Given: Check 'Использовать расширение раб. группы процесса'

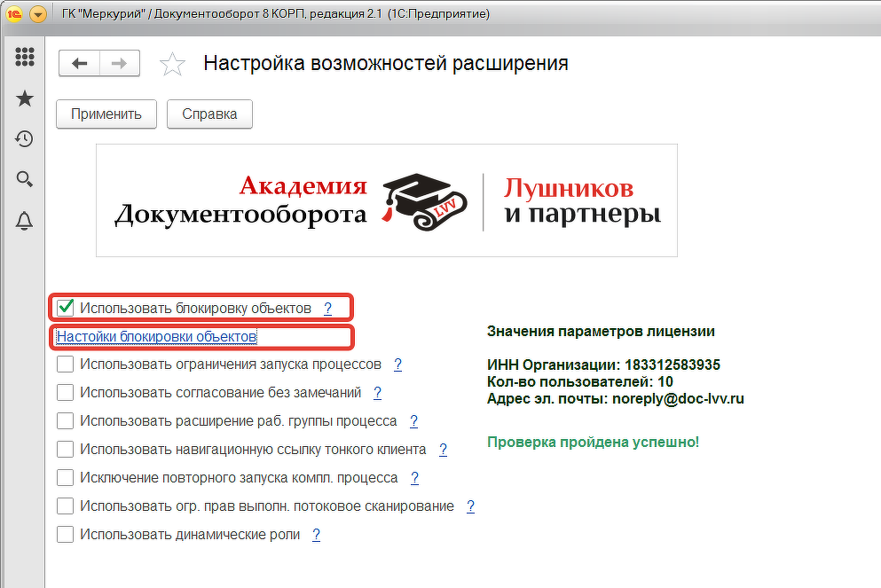Looking at the screenshot, I should point(65,420).
